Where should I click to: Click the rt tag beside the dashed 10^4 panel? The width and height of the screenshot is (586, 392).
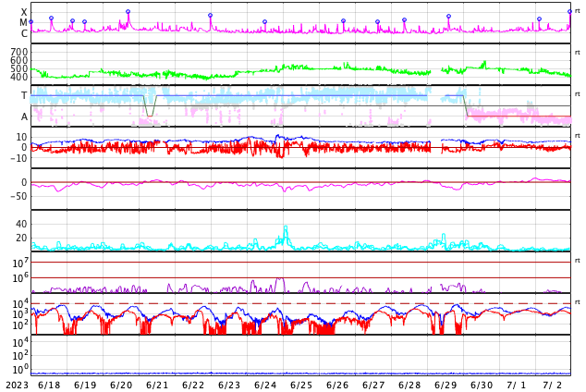point(578,301)
